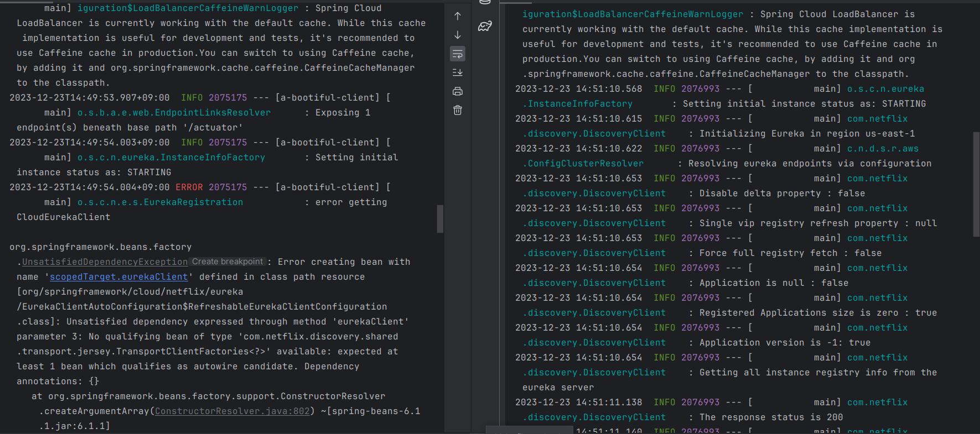Click 'Setting initial instance status as: STARTING' right console

click(805, 104)
